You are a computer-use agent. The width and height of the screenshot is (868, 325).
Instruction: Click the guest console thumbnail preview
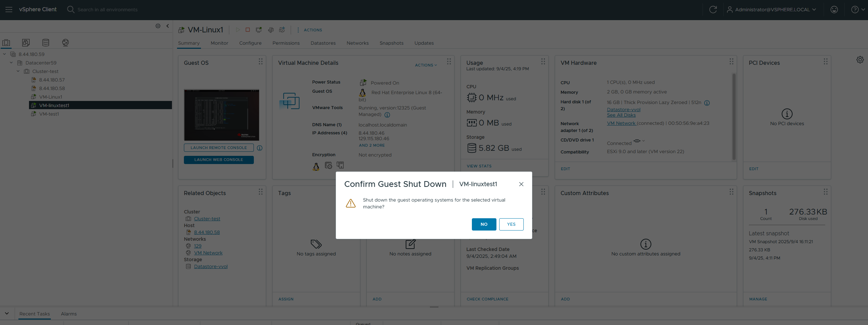[221, 115]
